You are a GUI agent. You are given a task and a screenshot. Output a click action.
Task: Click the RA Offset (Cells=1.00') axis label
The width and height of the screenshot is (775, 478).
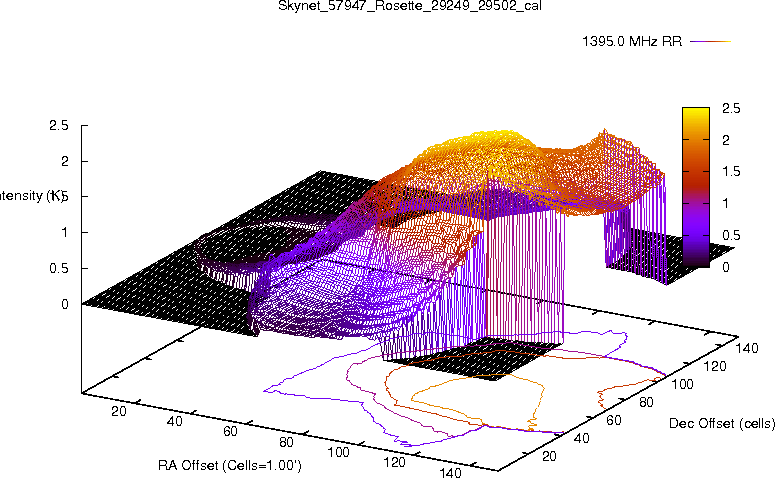click(230, 466)
